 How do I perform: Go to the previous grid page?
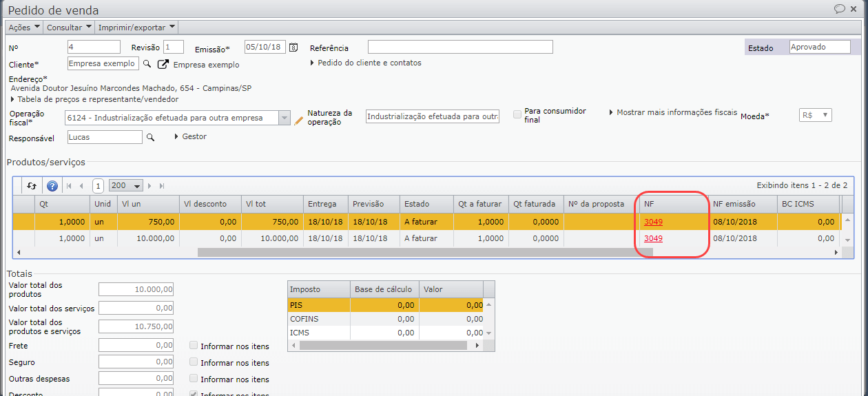point(81,185)
